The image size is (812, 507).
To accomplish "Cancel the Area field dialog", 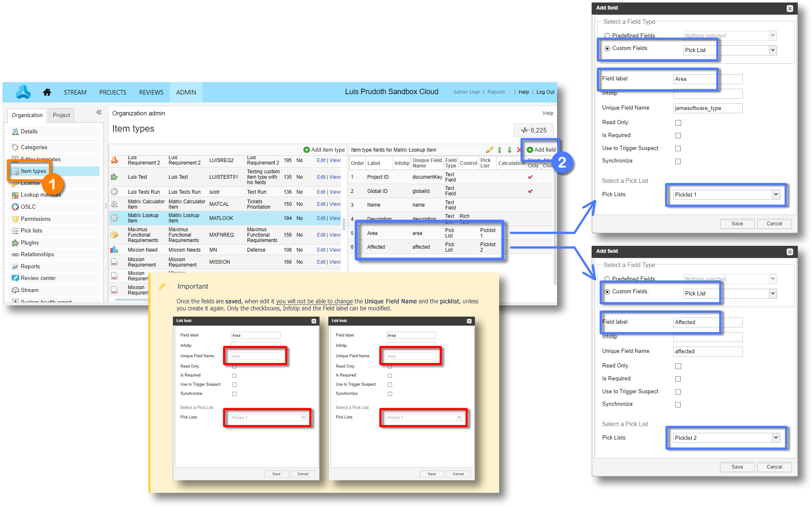I will [774, 224].
